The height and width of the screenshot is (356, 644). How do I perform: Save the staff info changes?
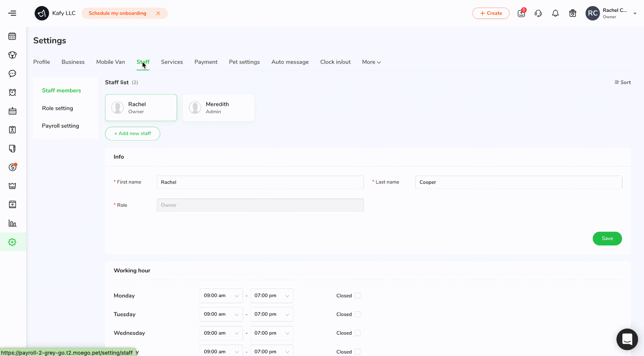click(x=607, y=239)
